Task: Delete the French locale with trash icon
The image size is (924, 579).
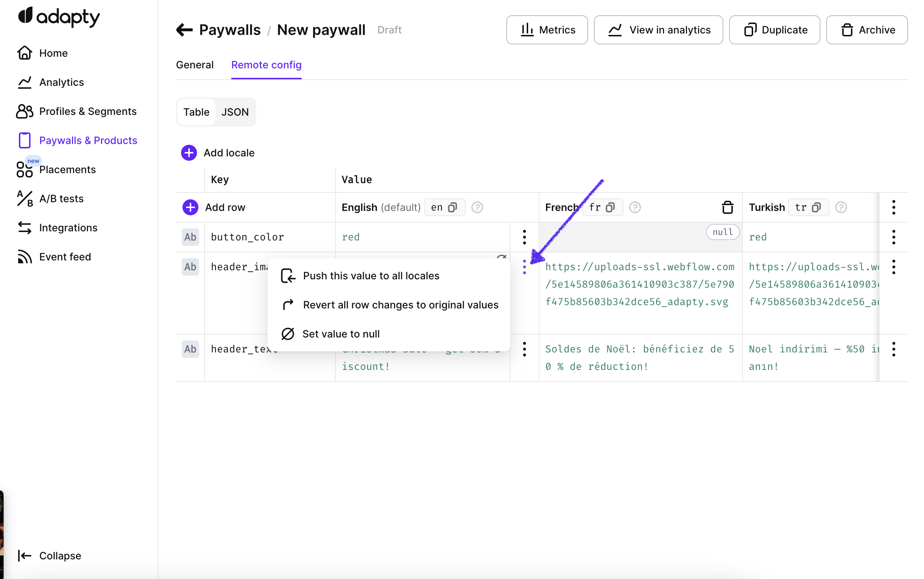Action: pyautogui.click(x=727, y=207)
